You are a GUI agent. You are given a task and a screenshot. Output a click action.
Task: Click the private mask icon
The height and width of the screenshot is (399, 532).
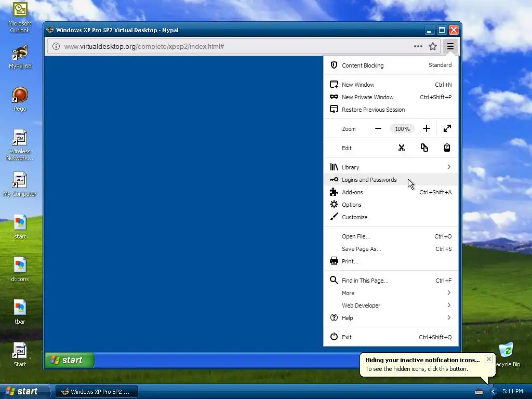[x=334, y=97]
